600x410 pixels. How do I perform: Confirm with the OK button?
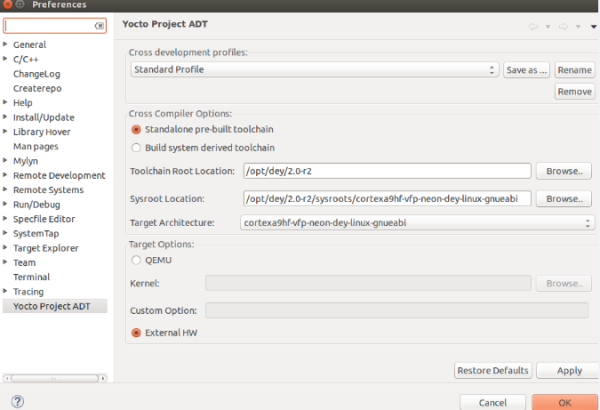[x=564, y=403]
